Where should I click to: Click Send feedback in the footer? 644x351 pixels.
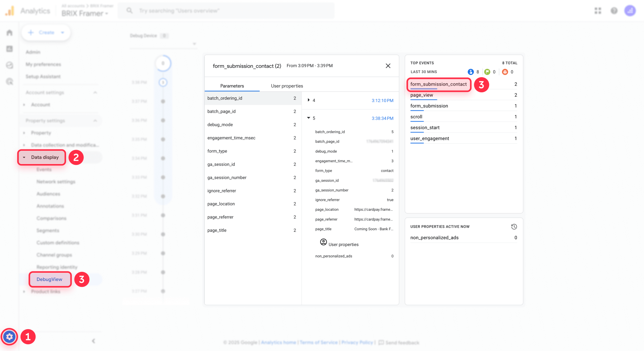click(x=399, y=343)
